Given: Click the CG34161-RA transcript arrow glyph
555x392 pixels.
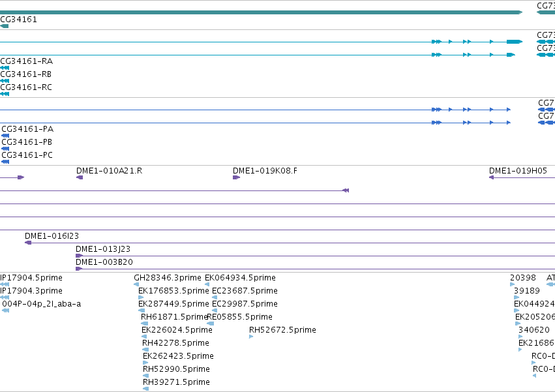Looking at the screenshot, I should (x=5, y=68).
